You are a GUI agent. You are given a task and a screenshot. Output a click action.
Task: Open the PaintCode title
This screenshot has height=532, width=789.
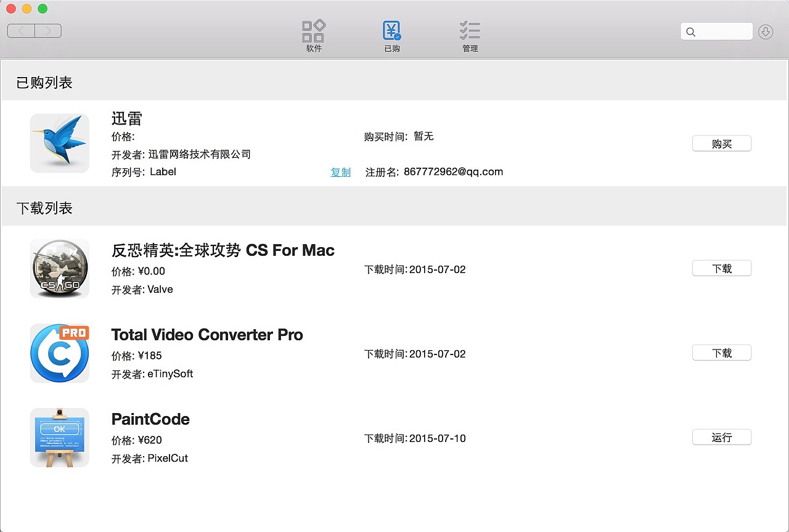click(x=150, y=419)
